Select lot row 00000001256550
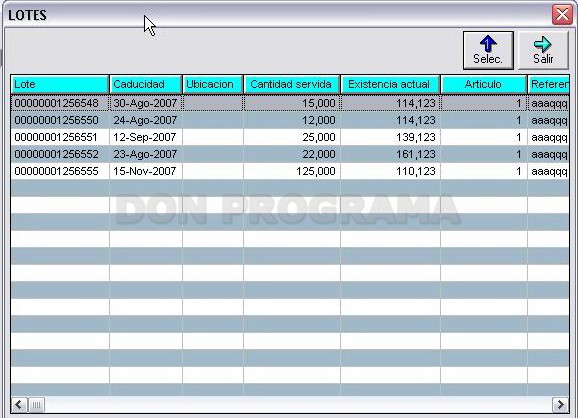 pyautogui.click(x=290, y=120)
